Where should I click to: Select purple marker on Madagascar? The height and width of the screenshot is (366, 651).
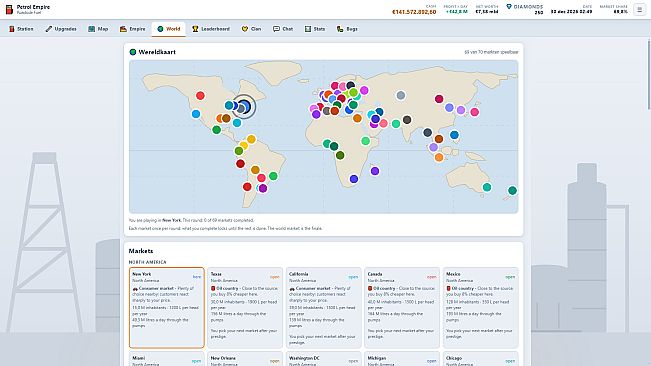point(375,171)
